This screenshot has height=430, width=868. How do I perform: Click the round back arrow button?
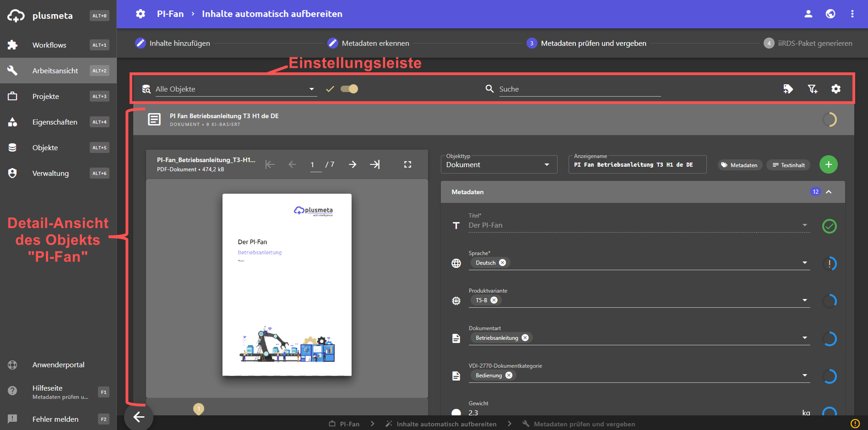[x=138, y=417]
